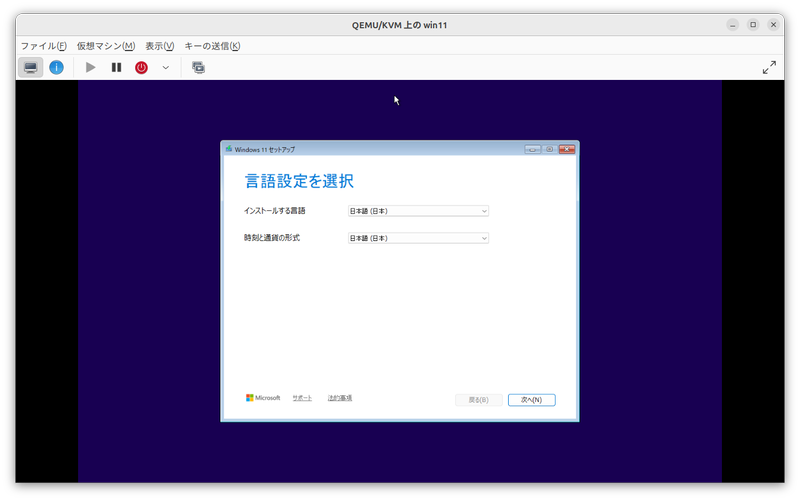
Task: Open the snapshots manager icon
Action: [198, 67]
